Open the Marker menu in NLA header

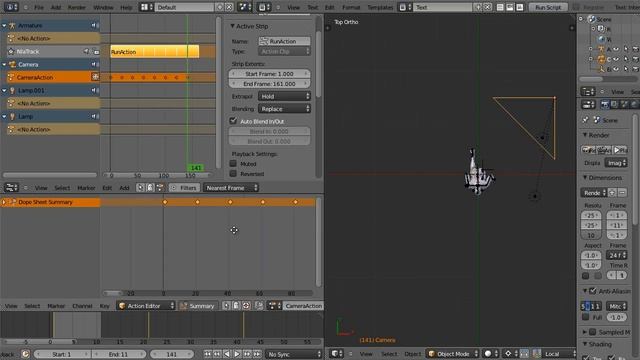pos(86,188)
